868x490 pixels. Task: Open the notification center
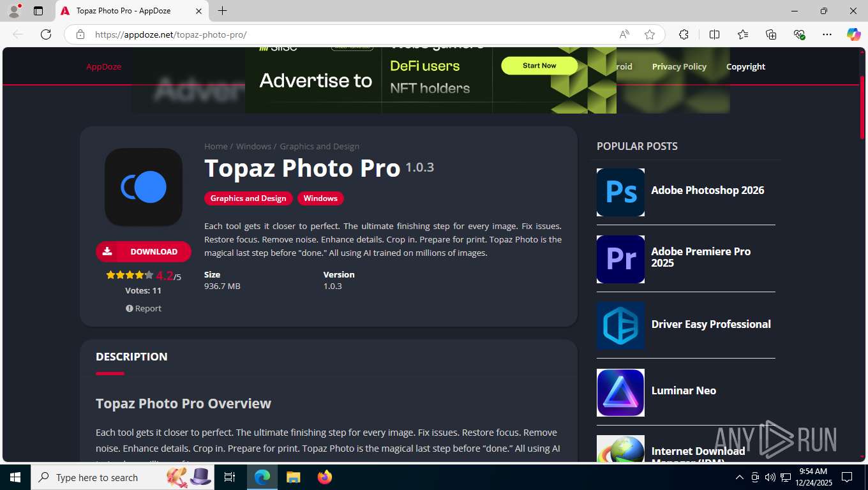tap(847, 477)
